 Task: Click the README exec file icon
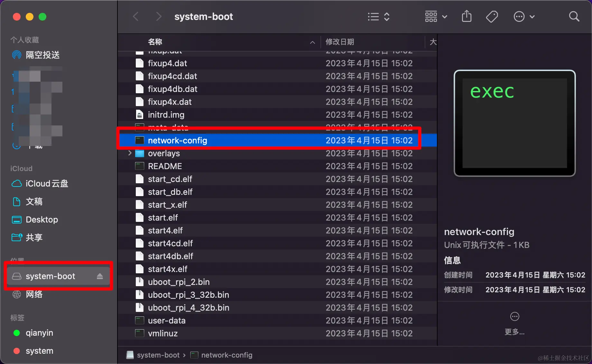click(x=140, y=166)
